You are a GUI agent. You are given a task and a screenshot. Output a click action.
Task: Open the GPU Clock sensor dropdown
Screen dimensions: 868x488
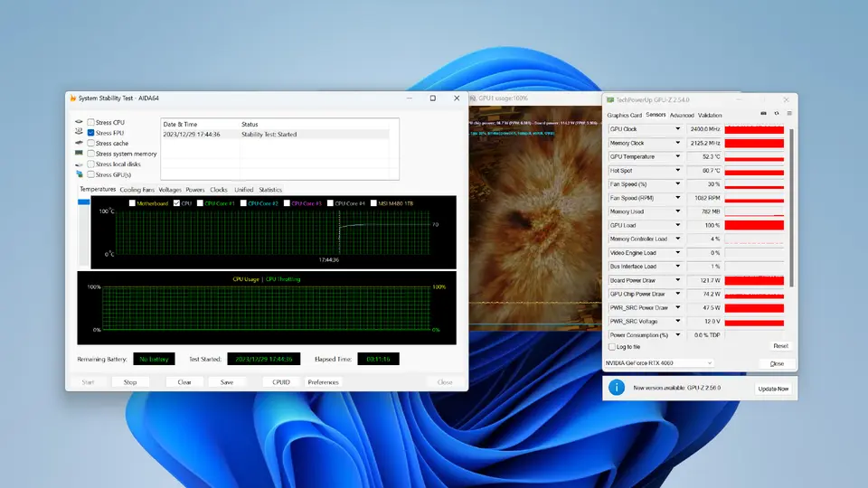pos(677,129)
